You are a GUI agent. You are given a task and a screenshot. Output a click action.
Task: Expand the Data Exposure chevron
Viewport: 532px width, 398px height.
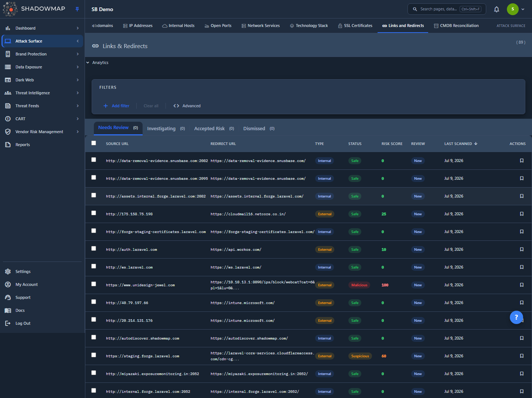[78, 67]
